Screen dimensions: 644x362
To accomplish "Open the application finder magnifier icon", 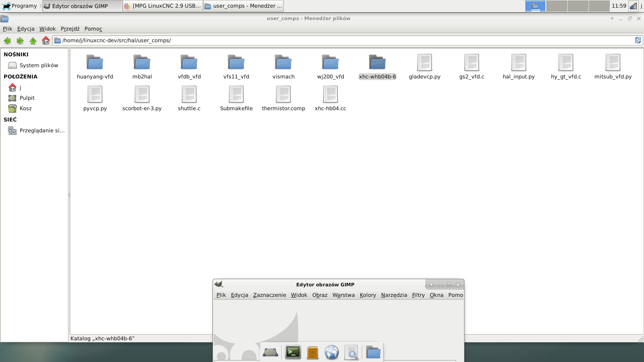I will coord(351,352).
